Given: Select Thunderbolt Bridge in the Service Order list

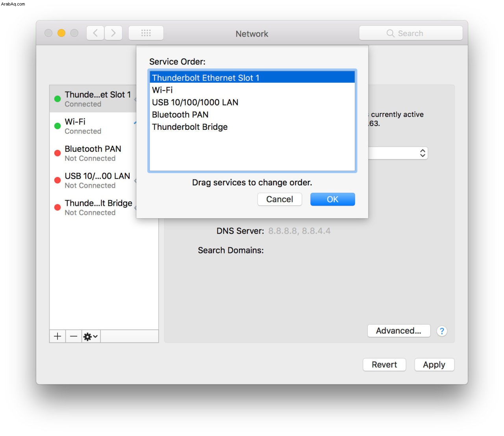Looking at the screenshot, I should tap(252, 127).
